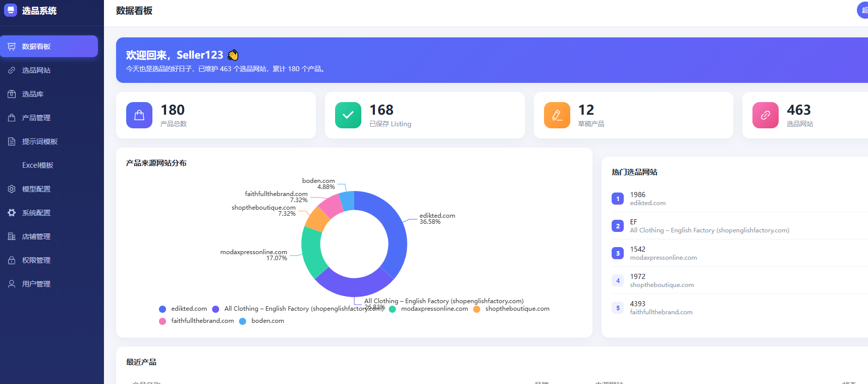The height and width of the screenshot is (384, 868).
Task: Open the 数据看板 menu item
Action: (49, 46)
